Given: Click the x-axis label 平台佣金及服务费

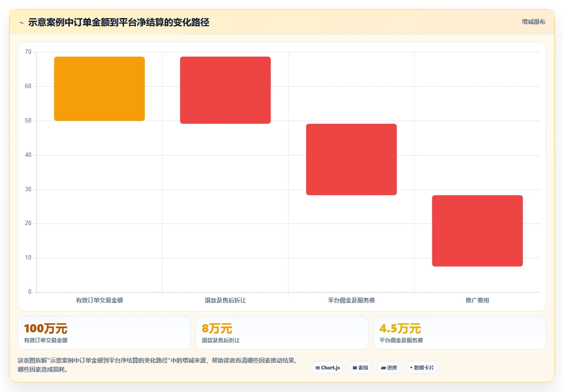Looking at the screenshot, I should coord(352,300).
